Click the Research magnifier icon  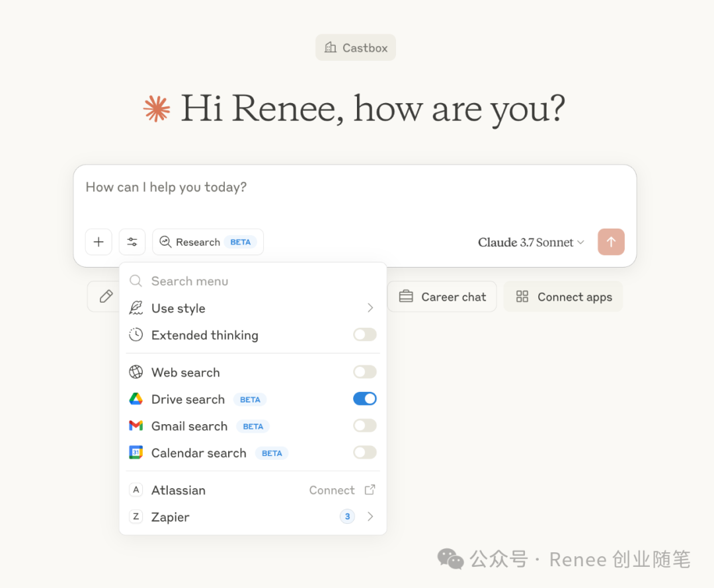(165, 242)
